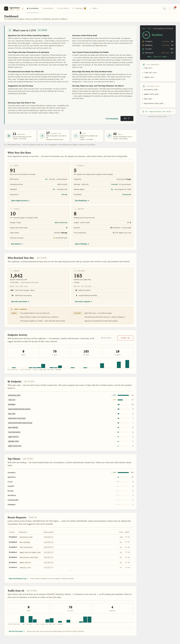Viewport: 180px width, 644px height.
Task: Open the Full changelog link
Action: [112, 119]
